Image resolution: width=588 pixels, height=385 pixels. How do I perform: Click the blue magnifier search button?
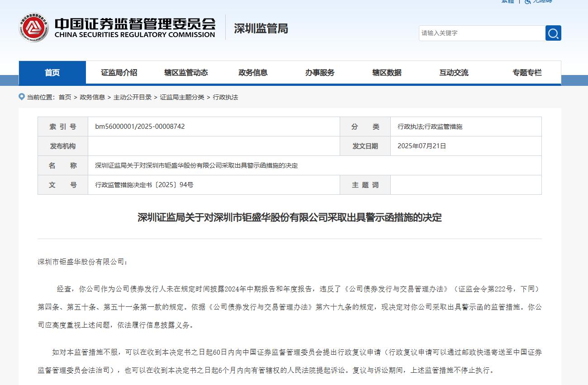point(553,33)
